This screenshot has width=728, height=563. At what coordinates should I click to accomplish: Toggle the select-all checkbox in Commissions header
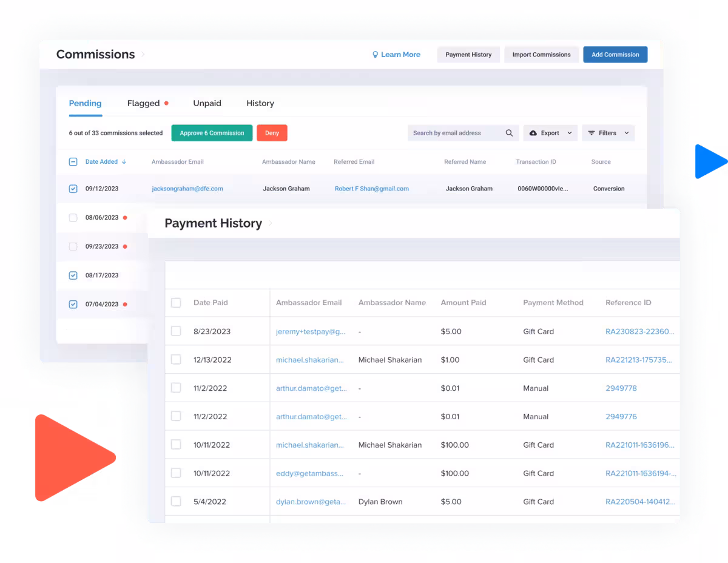[x=73, y=162]
